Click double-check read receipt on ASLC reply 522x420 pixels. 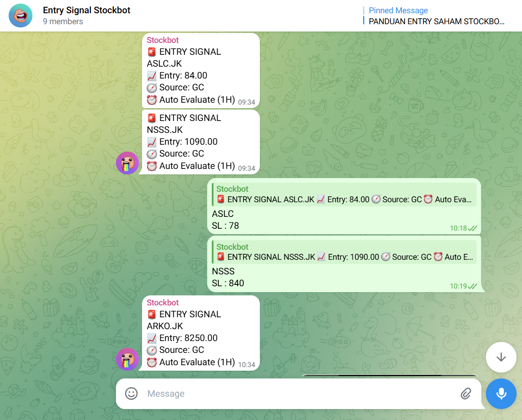coord(472,228)
